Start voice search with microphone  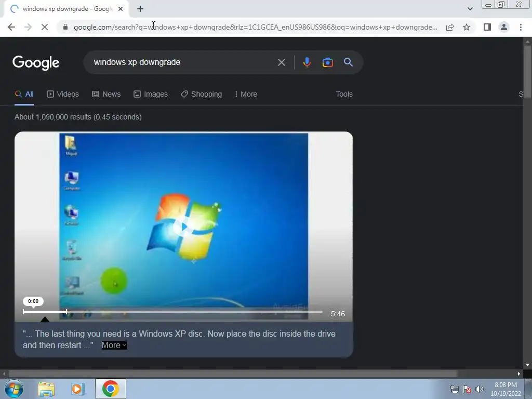click(x=307, y=62)
